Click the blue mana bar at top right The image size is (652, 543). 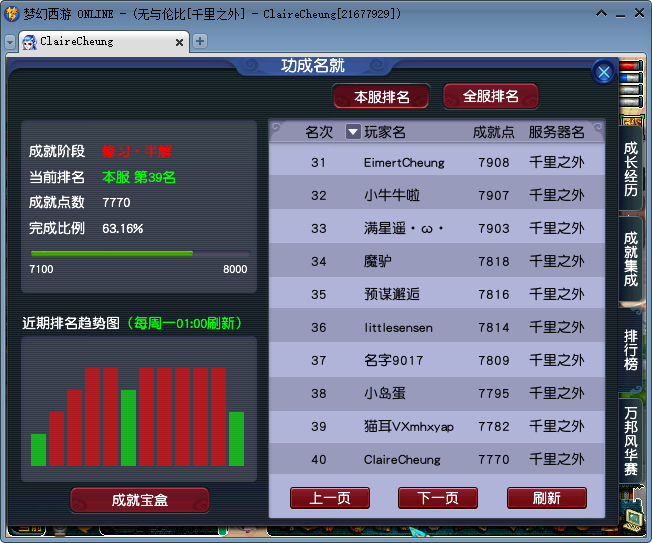point(630,78)
